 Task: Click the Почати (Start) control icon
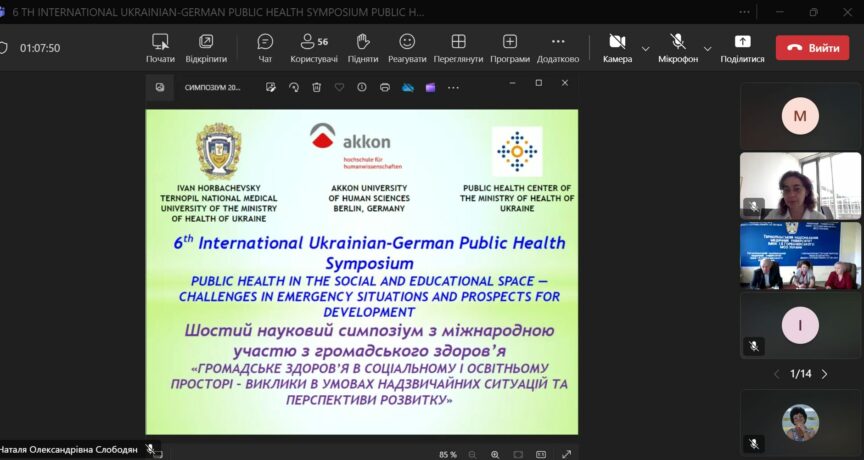point(160,47)
